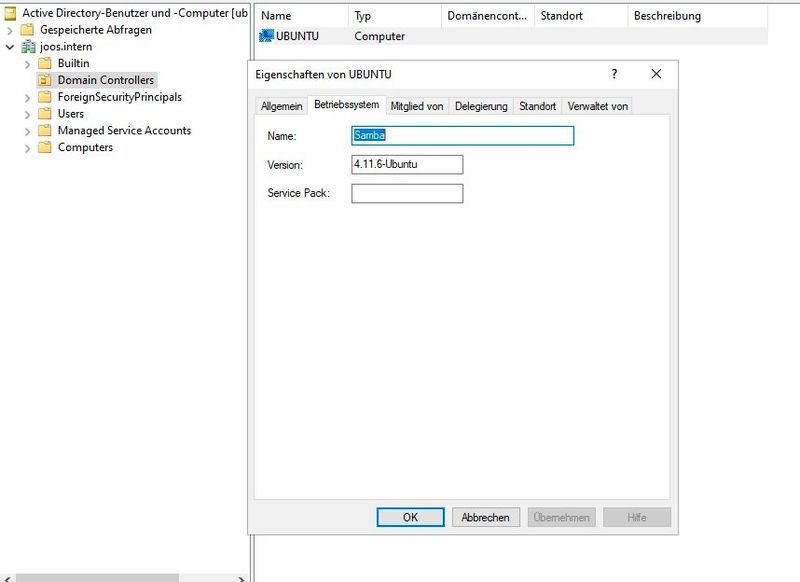Viewport: 800px width, 582px height.
Task: Expand the Users container
Action: click(25, 113)
